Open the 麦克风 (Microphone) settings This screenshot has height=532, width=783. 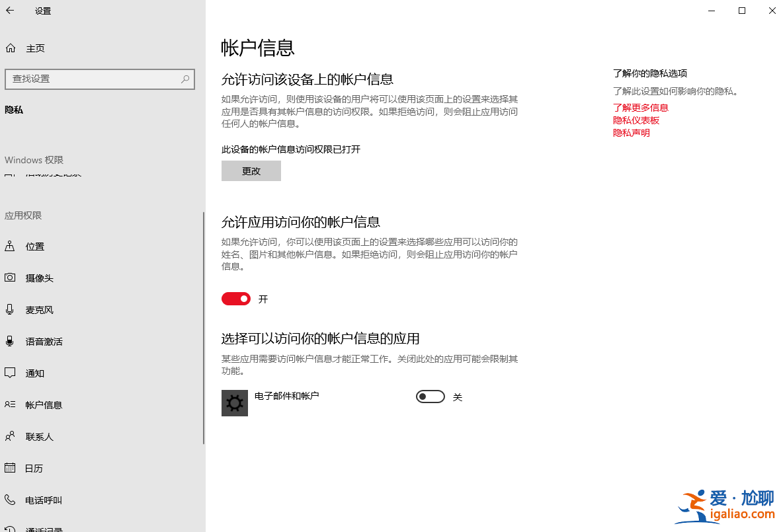pyautogui.click(x=38, y=309)
